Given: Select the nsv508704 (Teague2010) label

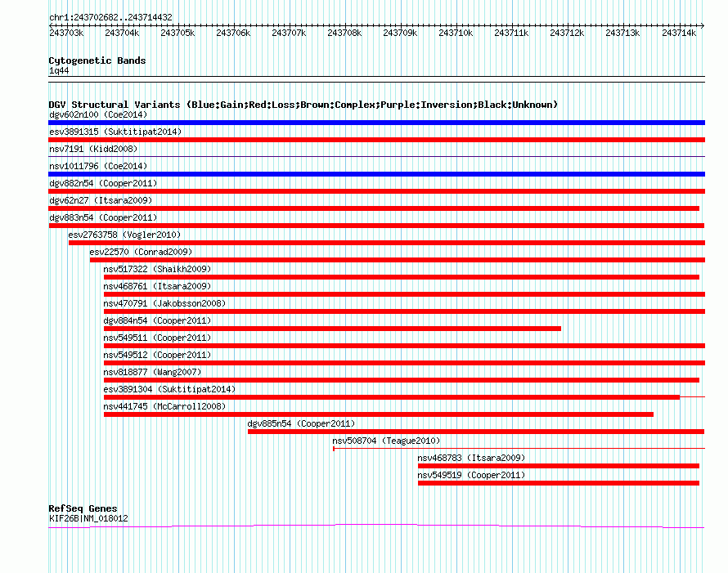Looking at the screenshot, I should [x=386, y=441].
